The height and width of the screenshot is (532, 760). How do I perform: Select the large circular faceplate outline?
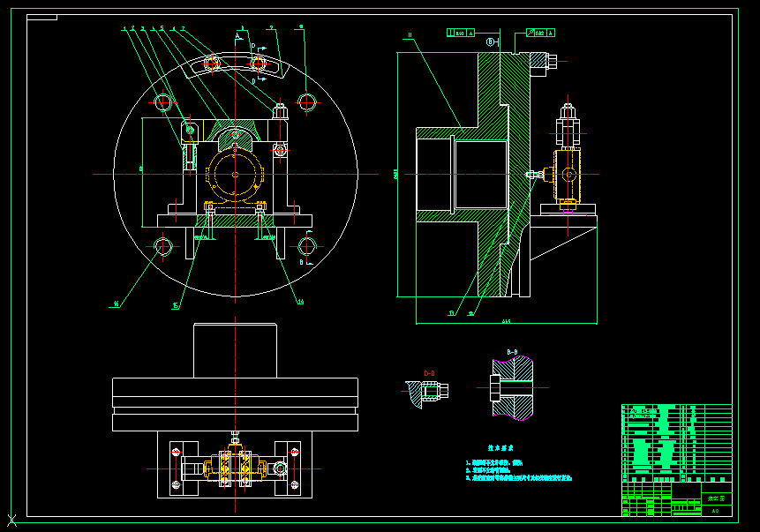pos(236,175)
